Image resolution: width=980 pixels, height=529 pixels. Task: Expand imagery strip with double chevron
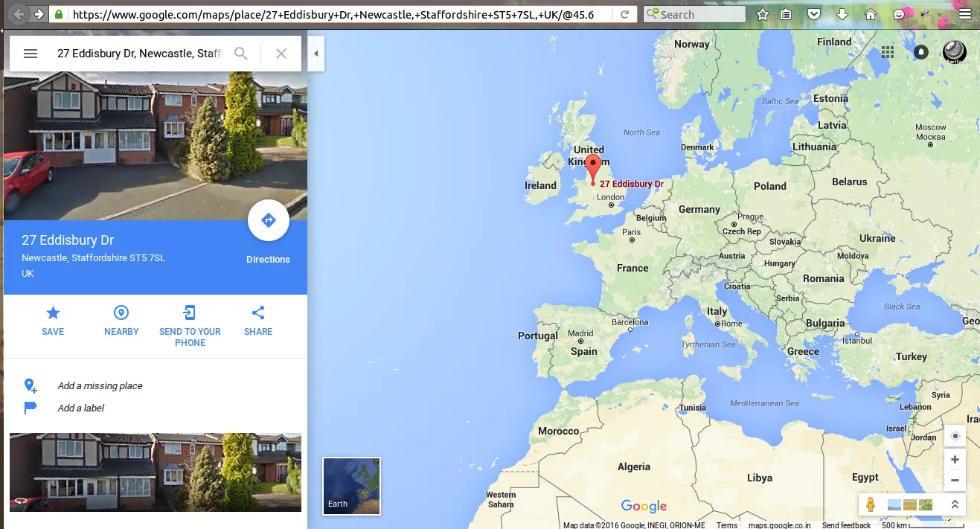pyautogui.click(x=955, y=504)
